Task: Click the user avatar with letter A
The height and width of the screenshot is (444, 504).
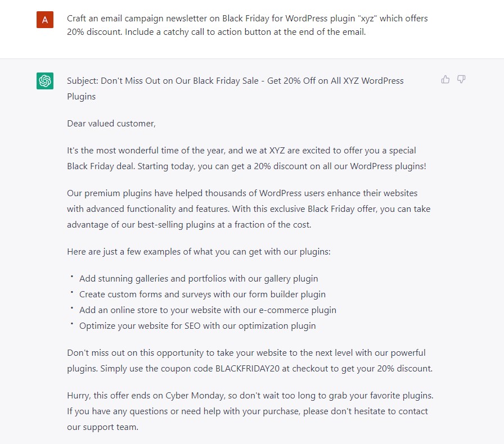Action: click(x=45, y=20)
